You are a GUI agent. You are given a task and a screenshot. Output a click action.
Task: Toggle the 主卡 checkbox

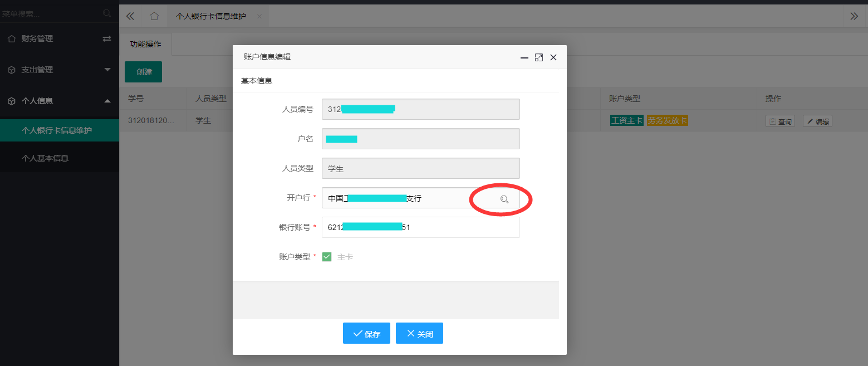tap(327, 257)
